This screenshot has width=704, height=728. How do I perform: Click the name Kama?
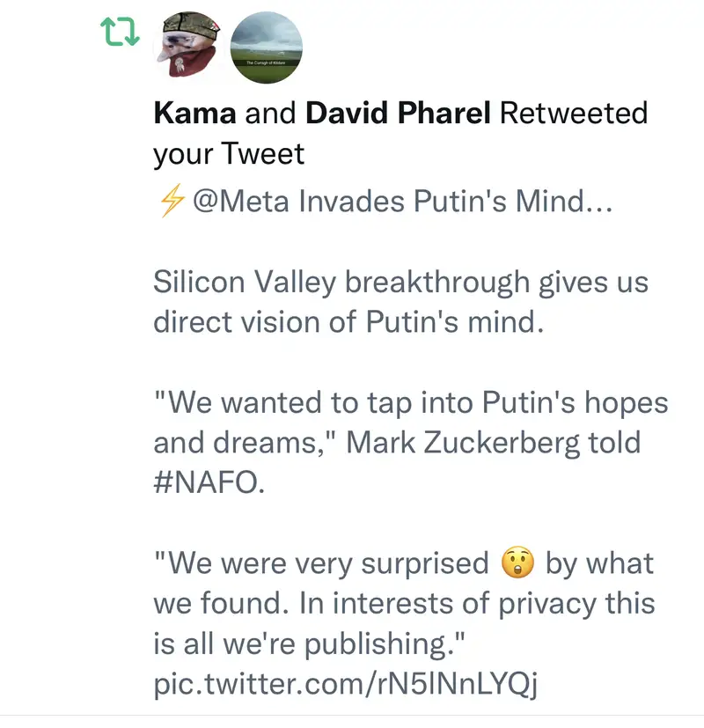pyautogui.click(x=194, y=114)
